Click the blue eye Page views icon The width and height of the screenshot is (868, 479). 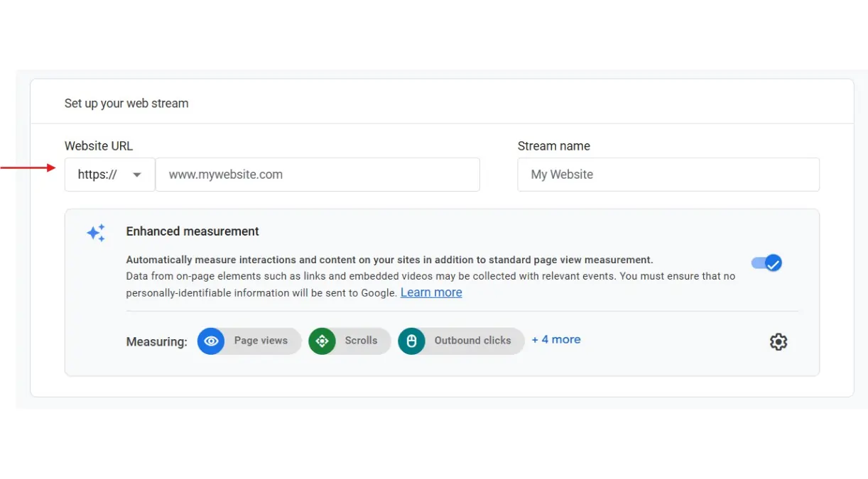point(211,341)
